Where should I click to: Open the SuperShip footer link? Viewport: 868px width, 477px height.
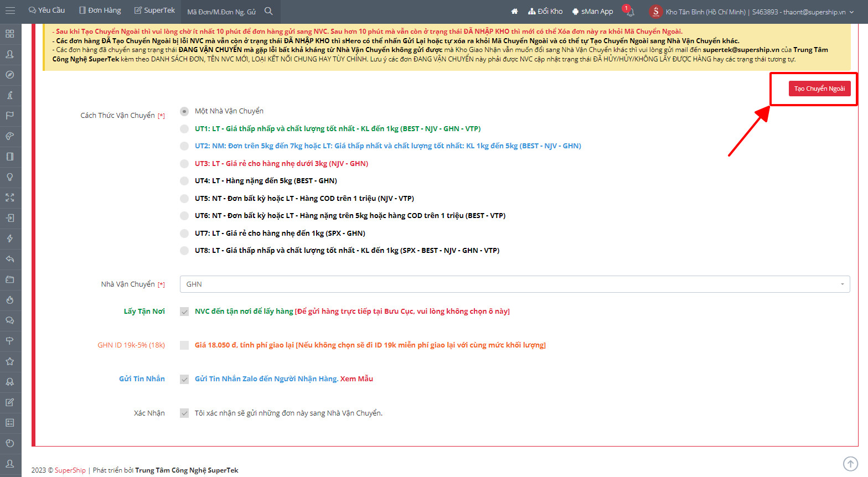pyautogui.click(x=70, y=470)
